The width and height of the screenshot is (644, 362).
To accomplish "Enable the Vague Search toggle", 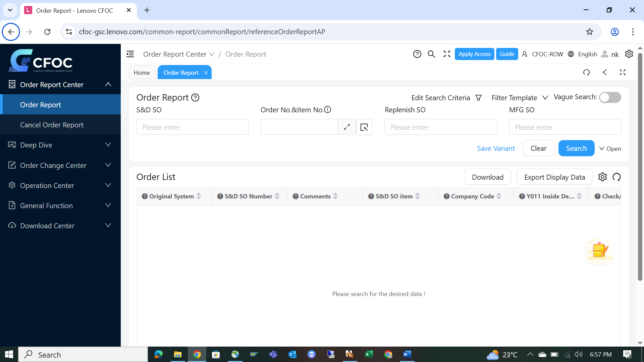I will [610, 98].
